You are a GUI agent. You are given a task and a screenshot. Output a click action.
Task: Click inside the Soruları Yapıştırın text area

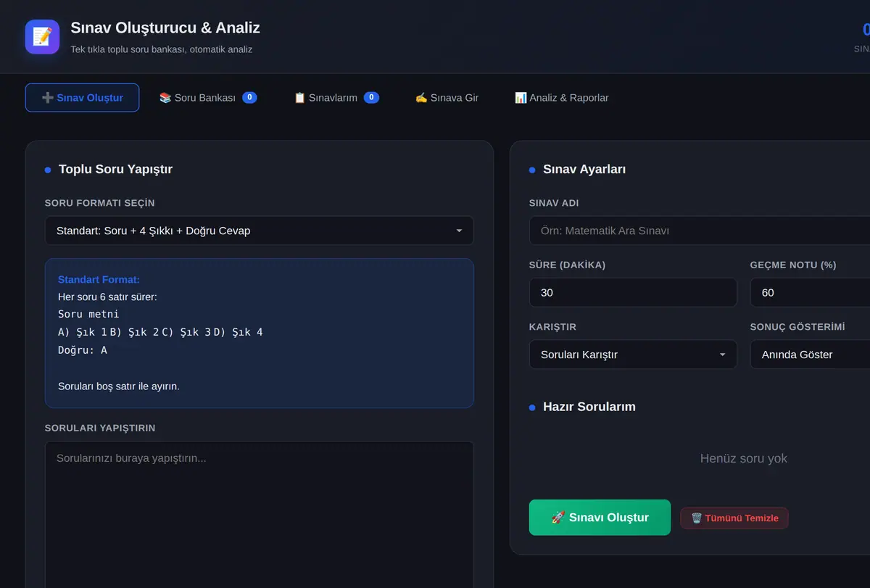[x=259, y=515]
